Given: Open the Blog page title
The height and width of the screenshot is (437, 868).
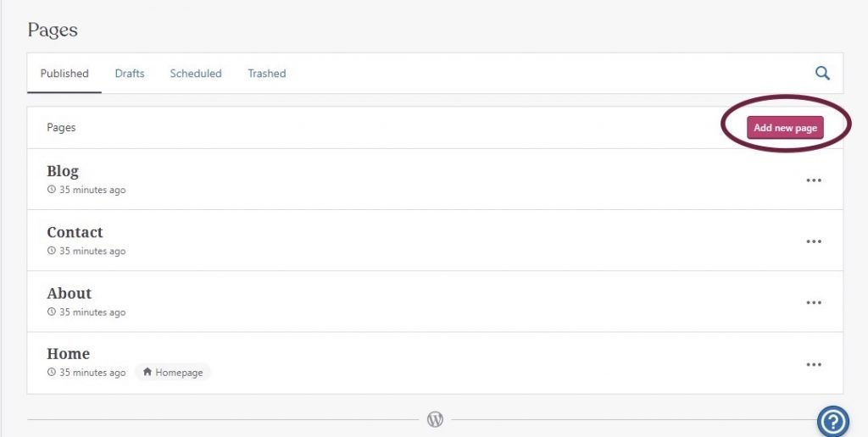Looking at the screenshot, I should tap(63, 171).
